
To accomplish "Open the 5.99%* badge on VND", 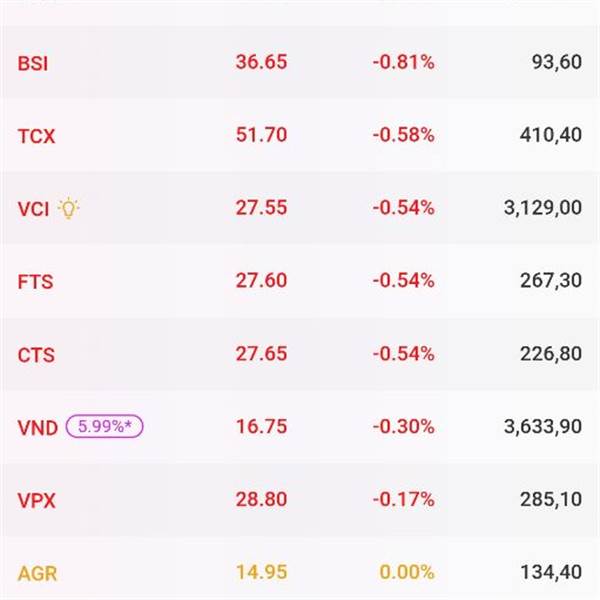I will (x=104, y=426).
